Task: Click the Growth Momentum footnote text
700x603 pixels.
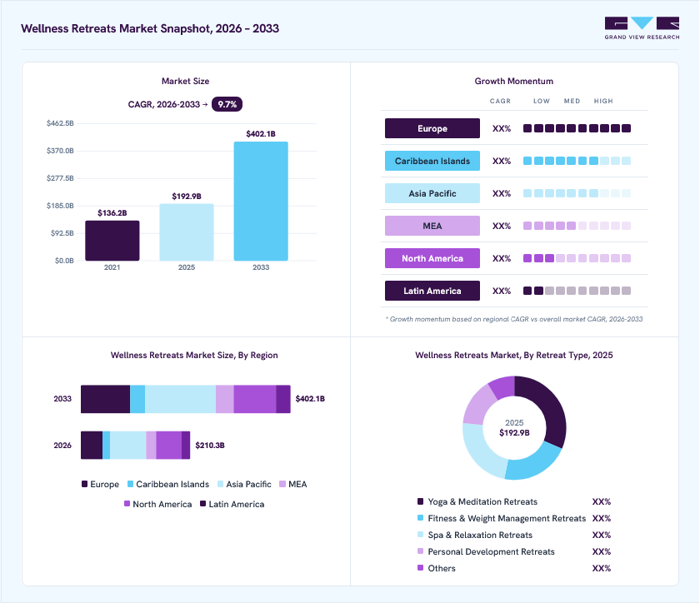Action: [x=514, y=319]
